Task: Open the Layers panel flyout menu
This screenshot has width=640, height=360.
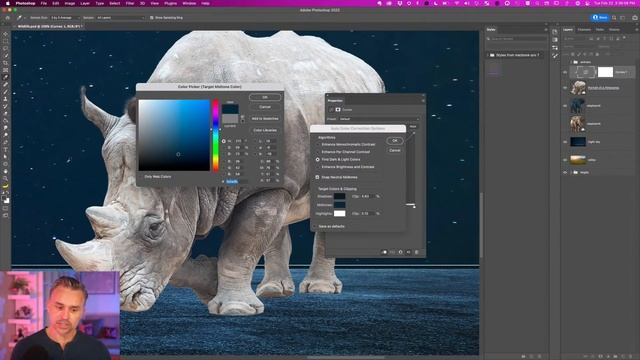Action: [x=636, y=29]
